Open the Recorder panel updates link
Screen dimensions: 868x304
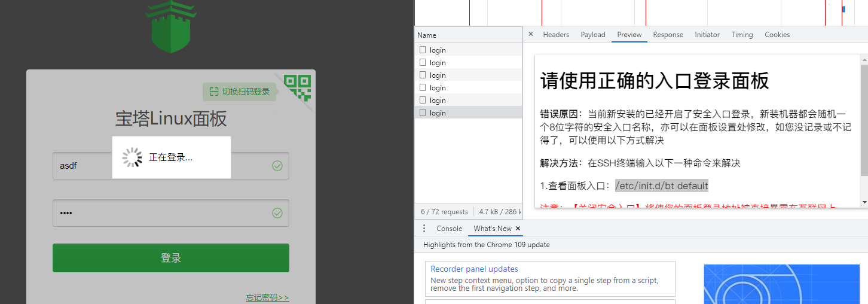(474, 269)
